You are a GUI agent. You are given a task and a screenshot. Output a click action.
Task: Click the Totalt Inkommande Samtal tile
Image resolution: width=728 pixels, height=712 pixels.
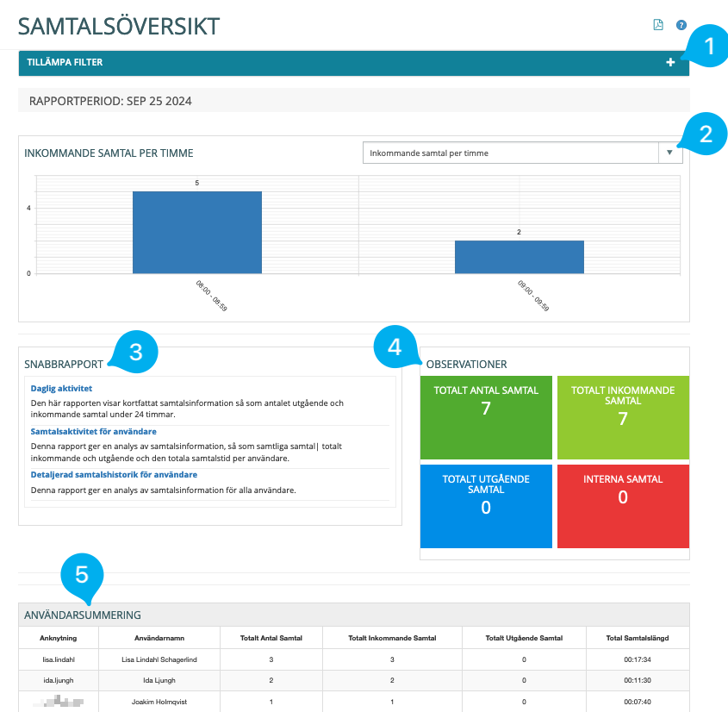(623, 417)
